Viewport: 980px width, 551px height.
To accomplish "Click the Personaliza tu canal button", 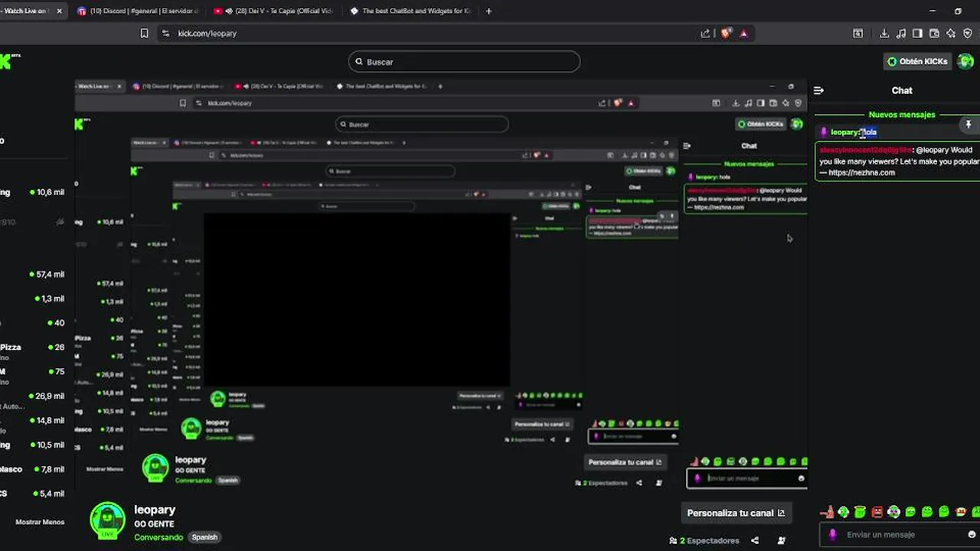I will [x=736, y=513].
